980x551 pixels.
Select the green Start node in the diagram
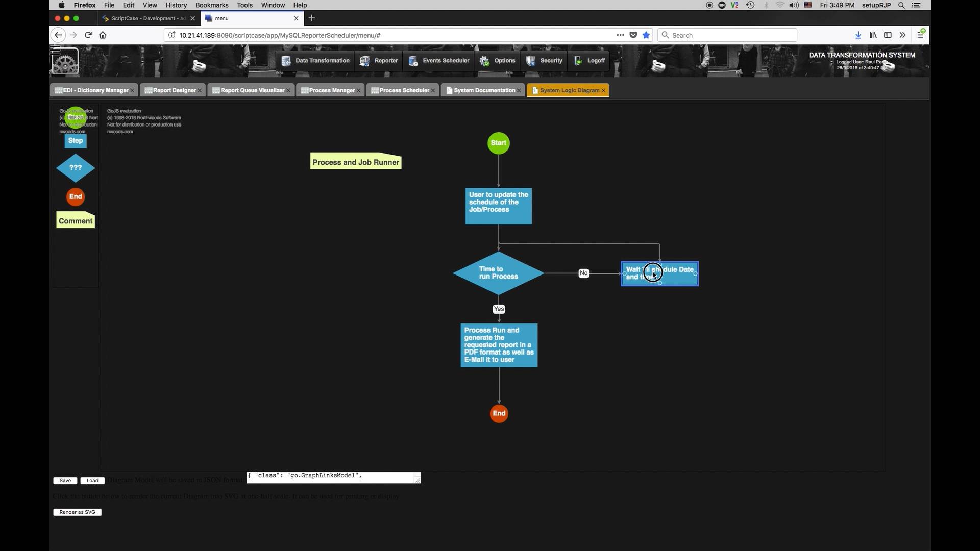pyautogui.click(x=499, y=143)
